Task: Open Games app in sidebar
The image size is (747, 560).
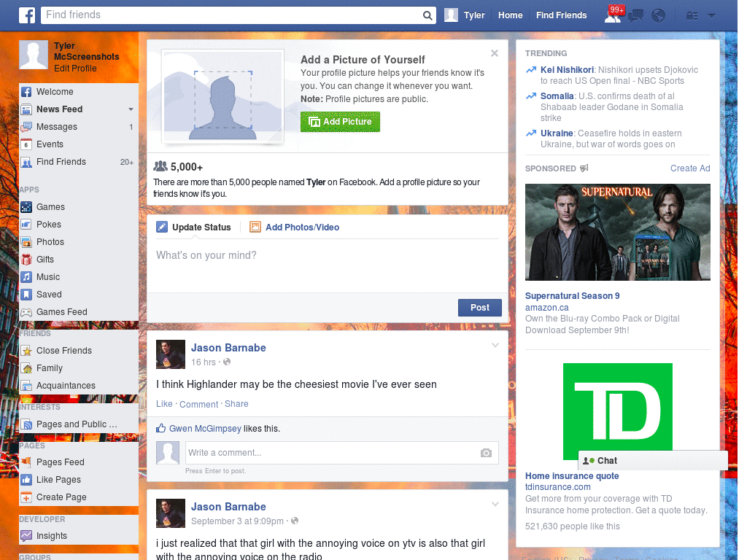Action: (x=79, y=207)
